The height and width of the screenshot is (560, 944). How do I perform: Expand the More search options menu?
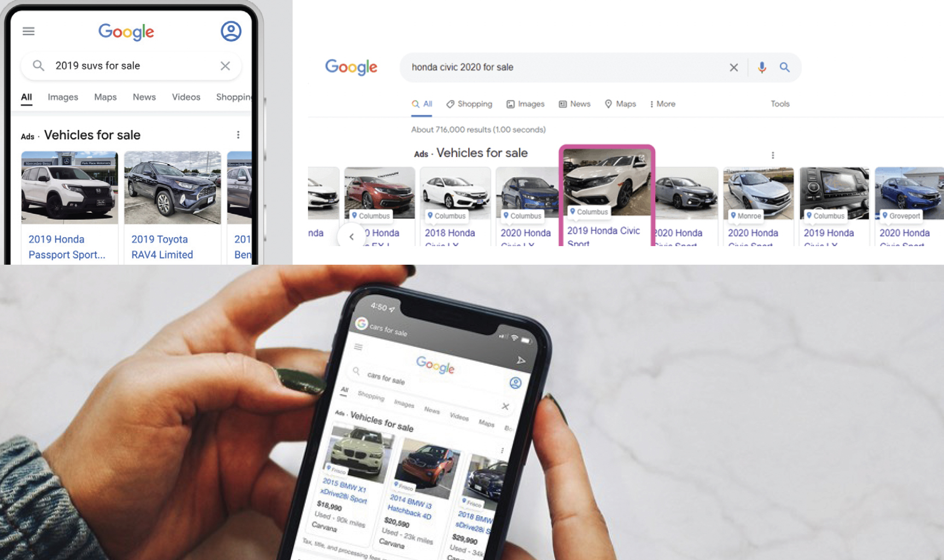pos(662,104)
